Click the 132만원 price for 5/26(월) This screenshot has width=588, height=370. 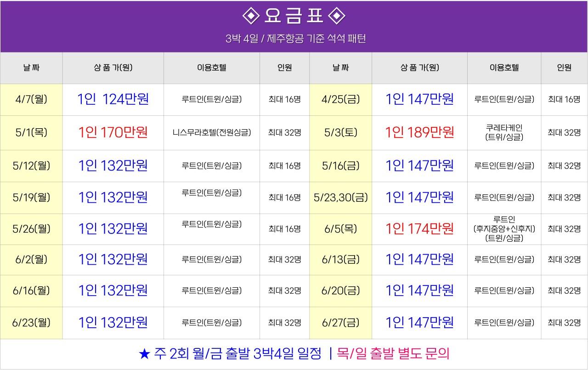(x=113, y=229)
